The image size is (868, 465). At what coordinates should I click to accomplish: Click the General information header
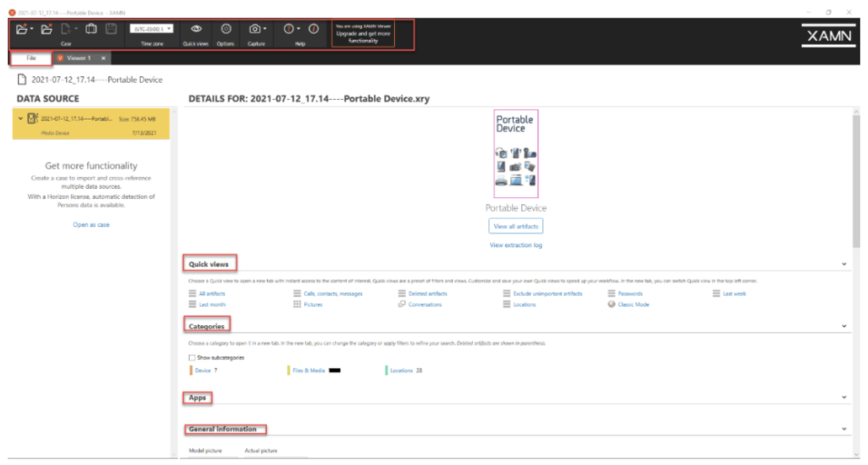click(223, 429)
